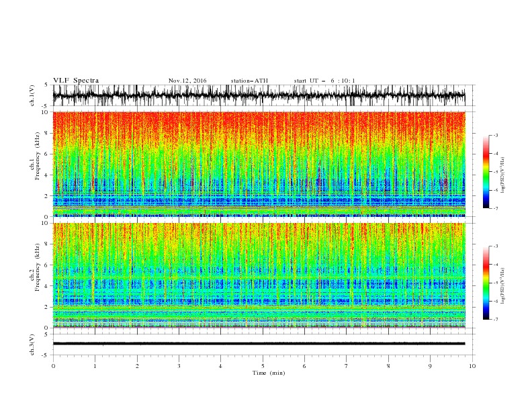This screenshot has height=411, width=532.
Task: Click the "VLF Spectra" title text
Action: click(76, 81)
